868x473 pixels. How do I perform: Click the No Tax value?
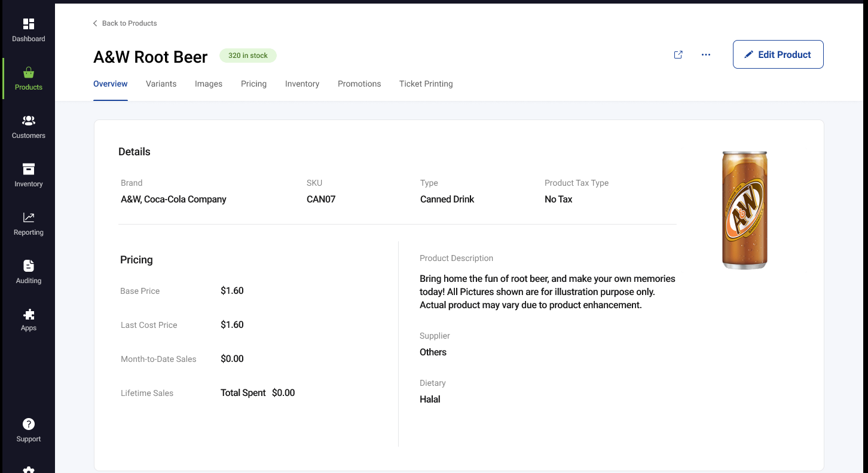pos(558,199)
